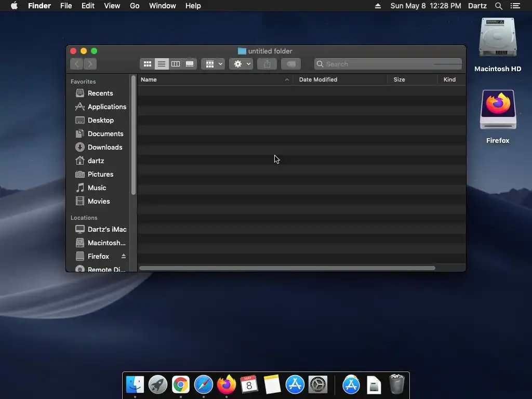Image resolution: width=532 pixels, height=399 pixels.
Task: Open the Trash in the Dock
Action: click(396, 384)
